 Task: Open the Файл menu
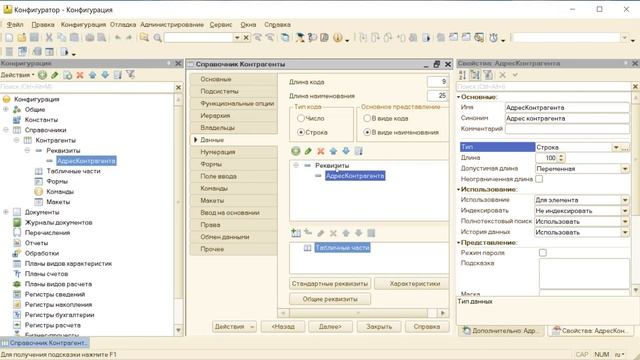tap(15, 24)
